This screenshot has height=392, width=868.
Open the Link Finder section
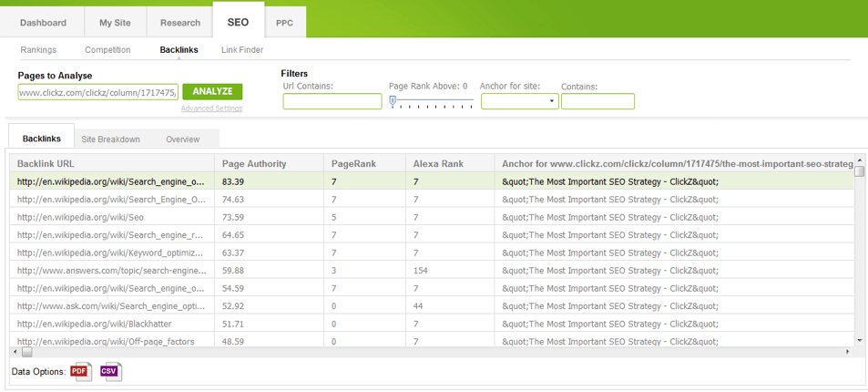pos(242,50)
